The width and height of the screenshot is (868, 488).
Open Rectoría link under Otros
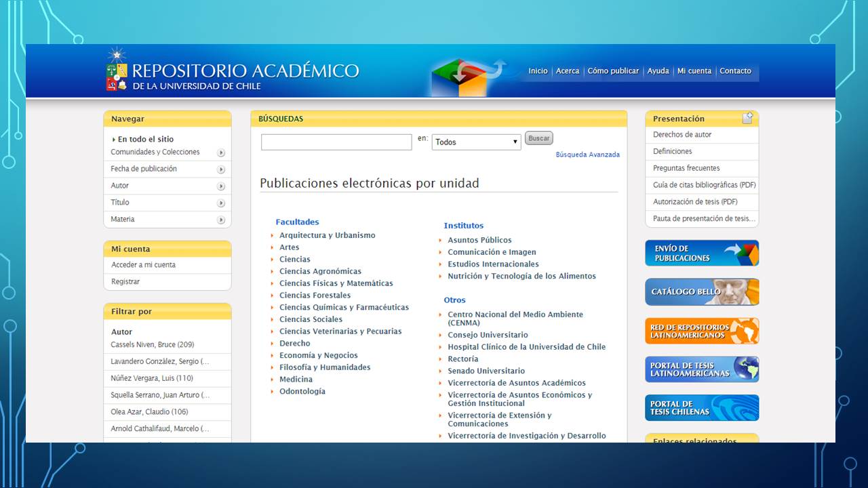click(462, 359)
